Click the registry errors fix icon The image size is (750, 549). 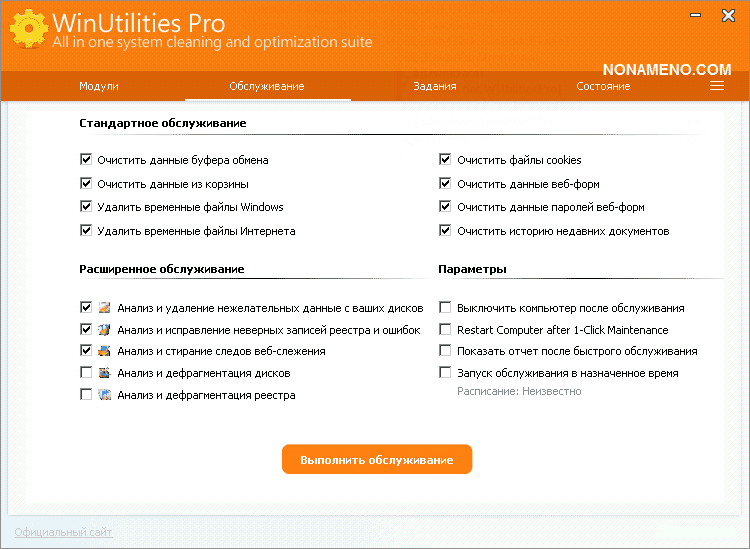coord(105,329)
